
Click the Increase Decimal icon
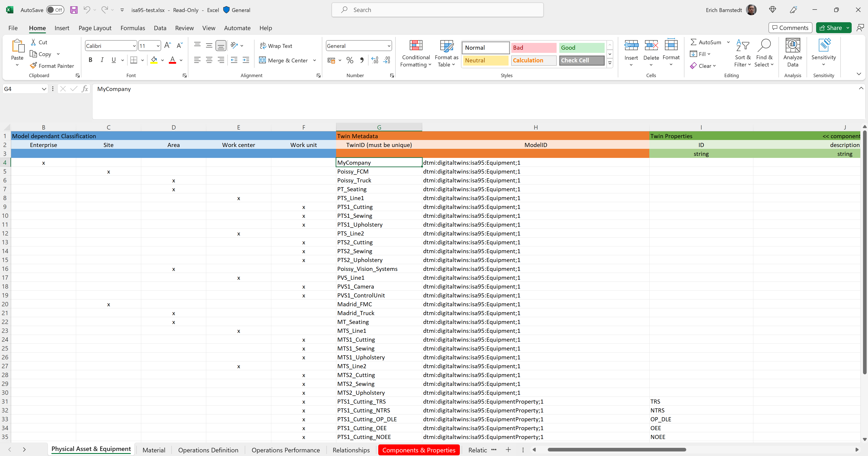(x=375, y=60)
